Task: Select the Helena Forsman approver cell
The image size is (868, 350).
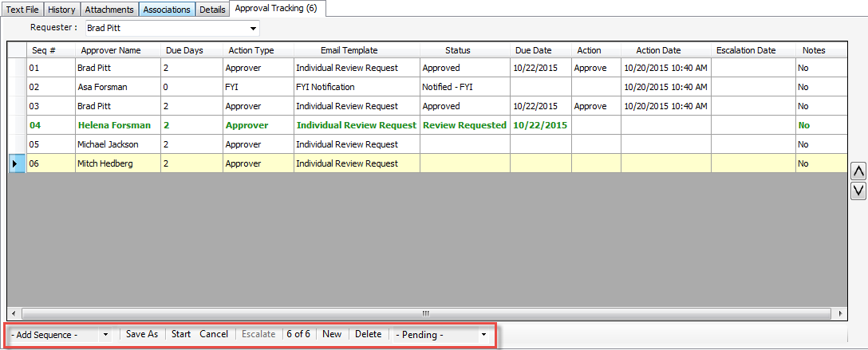Action: tap(118, 125)
